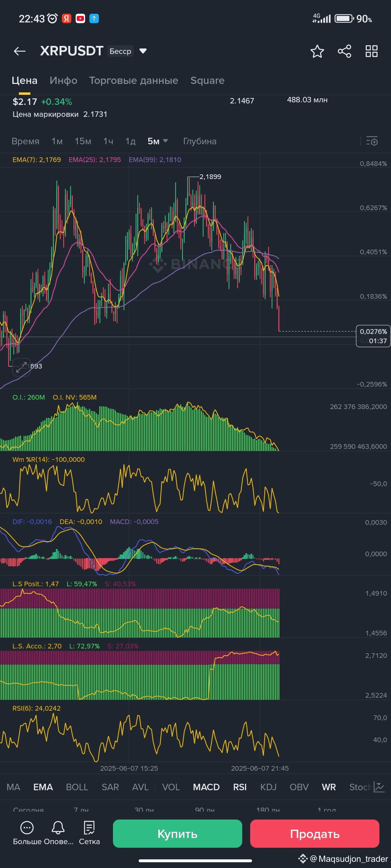Tap the Бесср contract type label
Image resolution: width=391 pixels, height=868 pixels.
pyautogui.click(x=120, y=51)
